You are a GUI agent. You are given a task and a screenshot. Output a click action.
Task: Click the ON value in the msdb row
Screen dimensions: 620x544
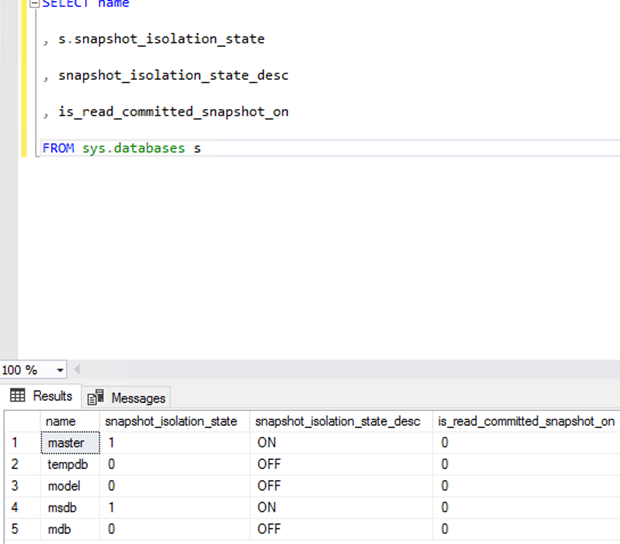coord(267,507)
